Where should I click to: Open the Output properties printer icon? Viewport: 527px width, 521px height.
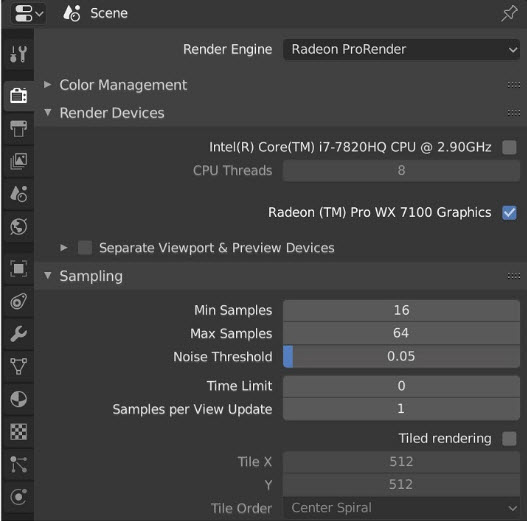[18, 128]
